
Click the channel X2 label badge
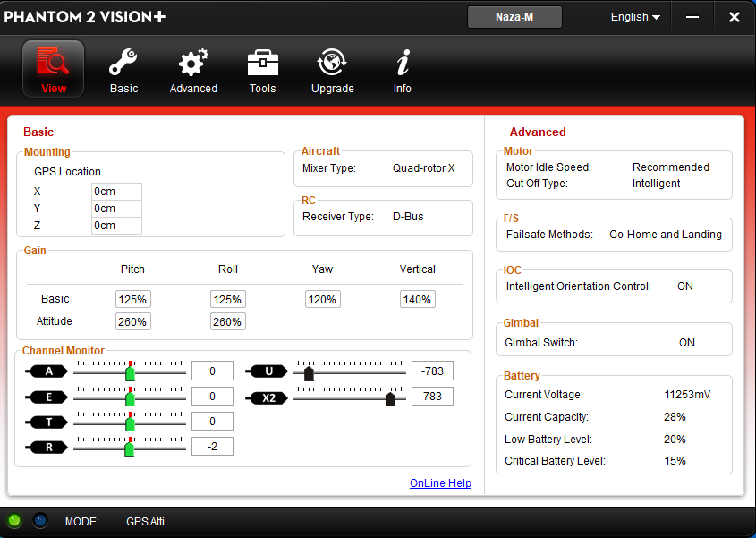pos(267,397)
